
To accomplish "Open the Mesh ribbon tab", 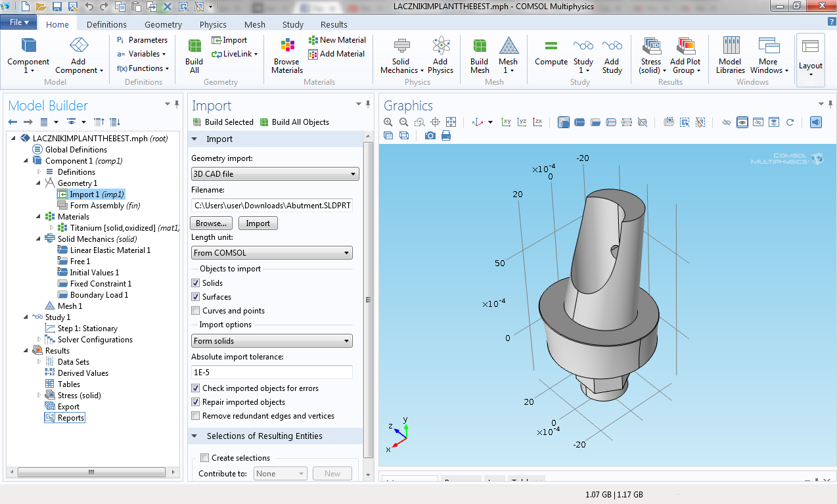I will [x=255, y=24].
